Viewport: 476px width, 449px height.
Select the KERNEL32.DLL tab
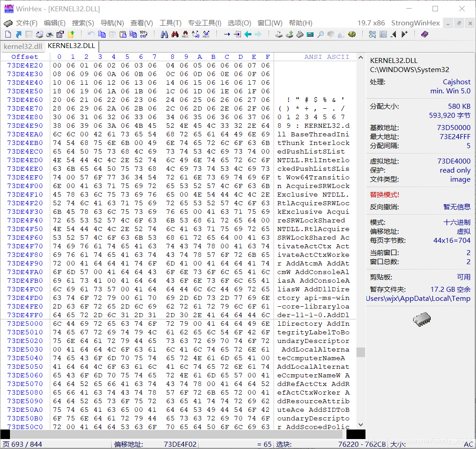[x=72, y=46]
